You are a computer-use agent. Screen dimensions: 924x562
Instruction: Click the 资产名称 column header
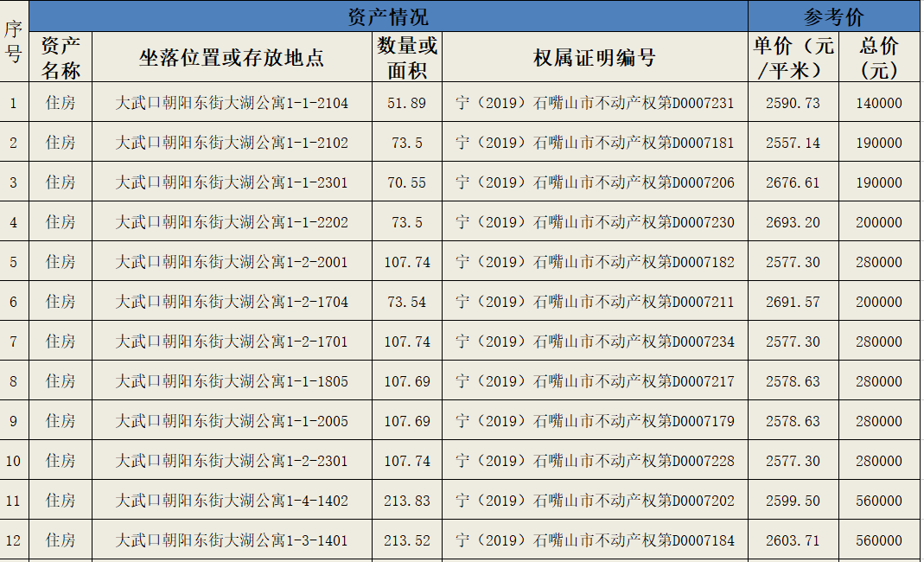click(61, 57)
